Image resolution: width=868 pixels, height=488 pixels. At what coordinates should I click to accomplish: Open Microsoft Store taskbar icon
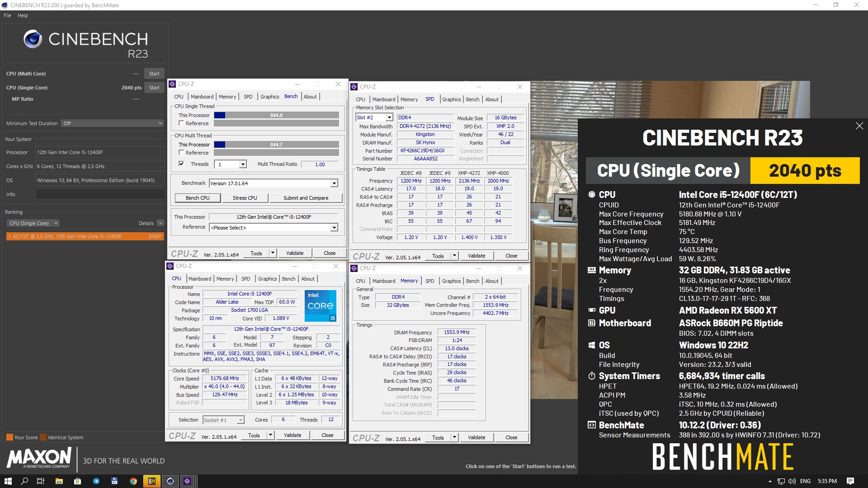click(77, 481)
